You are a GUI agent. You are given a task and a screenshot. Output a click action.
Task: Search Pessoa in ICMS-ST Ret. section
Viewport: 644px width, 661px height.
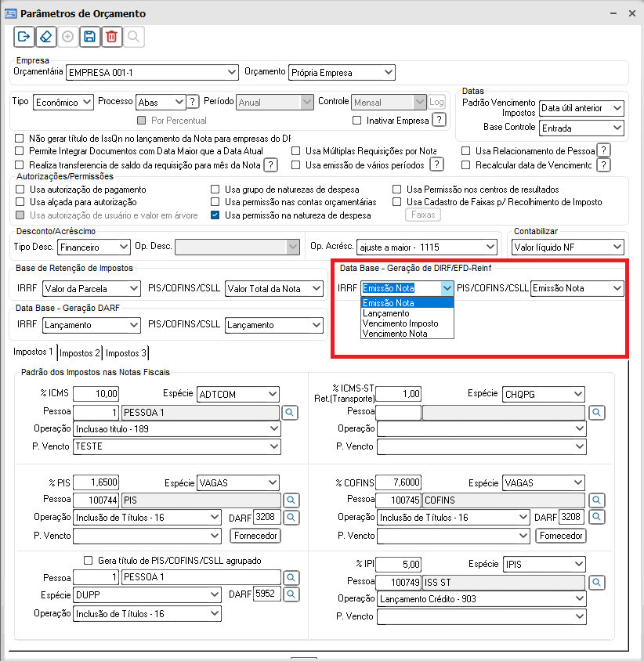(x=596, y=412)
